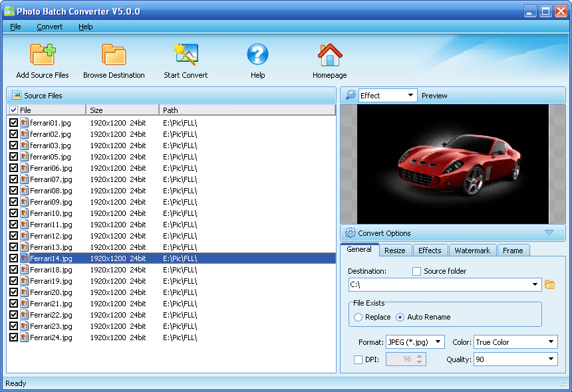Open Browse Destination folder icon
572x392 pixels.
[x=114, y=54]
